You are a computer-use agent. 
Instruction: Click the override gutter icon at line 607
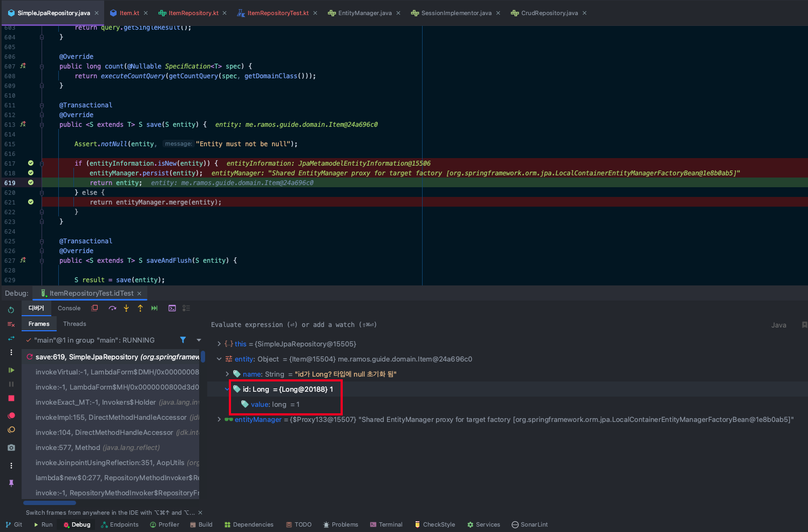[23, 66]
